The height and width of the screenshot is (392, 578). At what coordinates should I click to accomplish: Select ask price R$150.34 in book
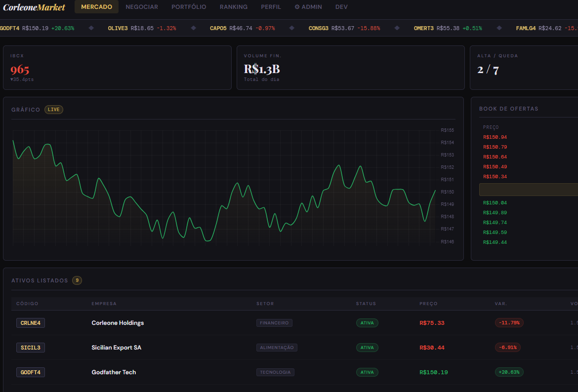(x=495, y=177)
